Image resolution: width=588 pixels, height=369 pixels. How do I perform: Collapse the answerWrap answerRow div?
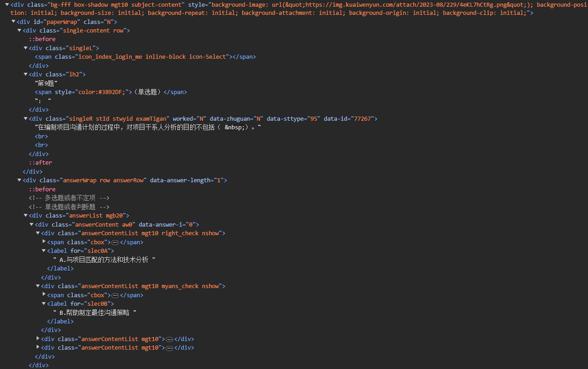coord(19,180)
